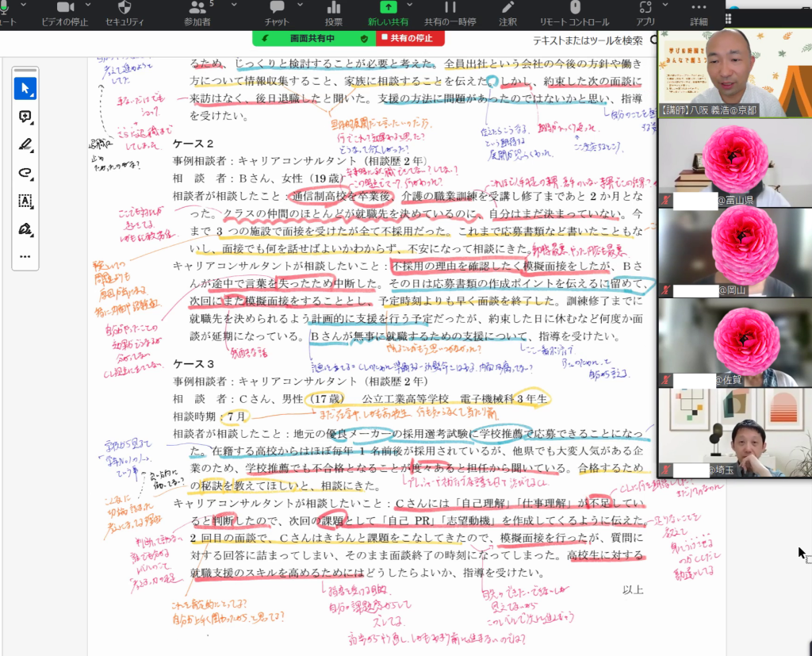Select the highlighter pen tool
The width and height of the screenshot is (812, 656).
click(25, 144)
